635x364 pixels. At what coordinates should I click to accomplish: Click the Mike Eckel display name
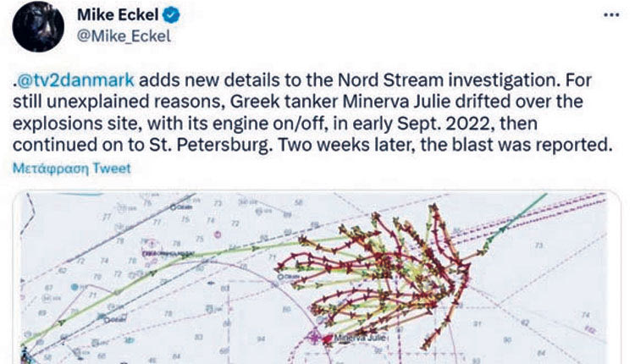[118, 15]
